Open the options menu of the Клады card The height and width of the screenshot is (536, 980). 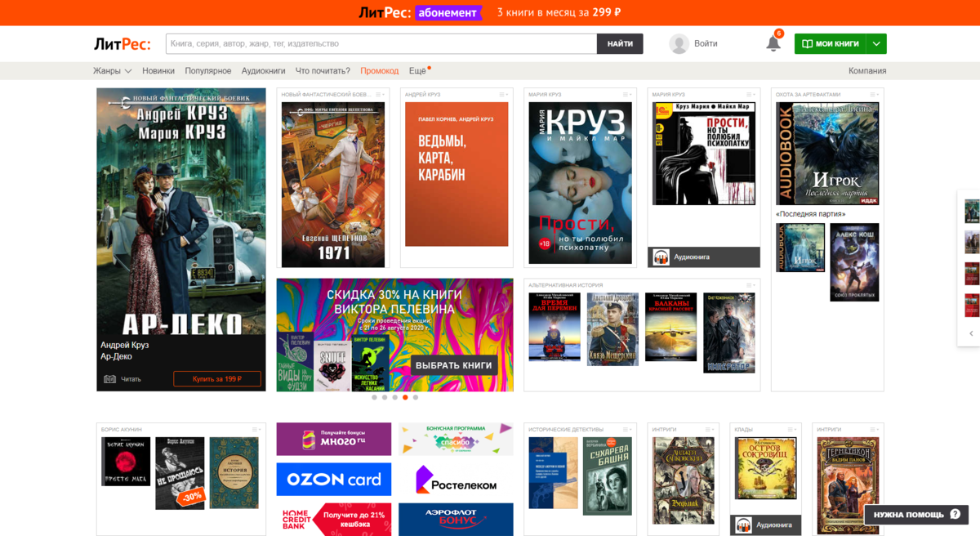[792, 429]
